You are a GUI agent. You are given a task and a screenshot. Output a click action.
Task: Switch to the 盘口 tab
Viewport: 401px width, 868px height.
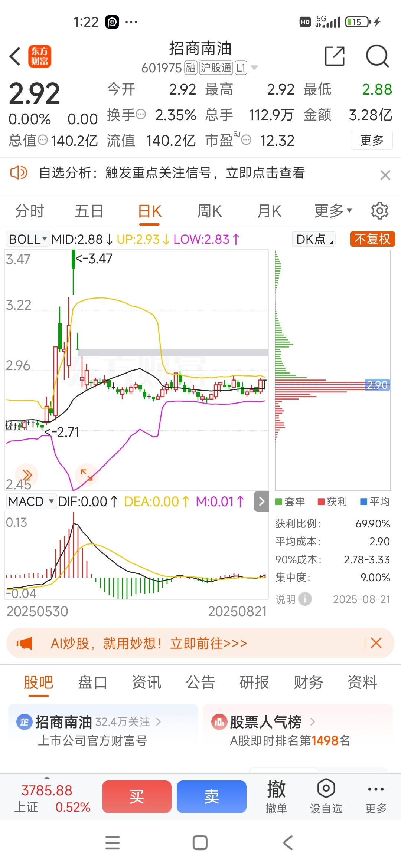click(92, 683)
